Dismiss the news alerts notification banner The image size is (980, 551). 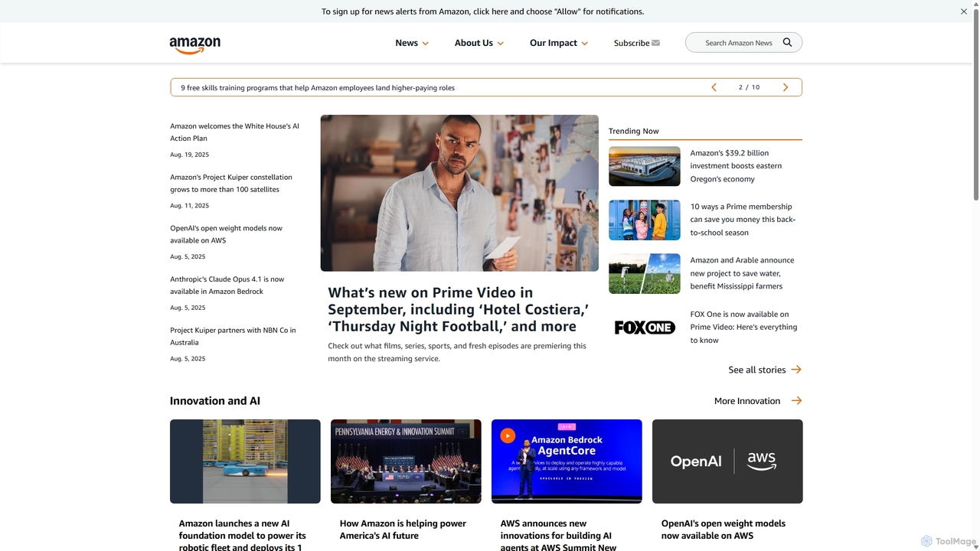click(x=964, y=11)
